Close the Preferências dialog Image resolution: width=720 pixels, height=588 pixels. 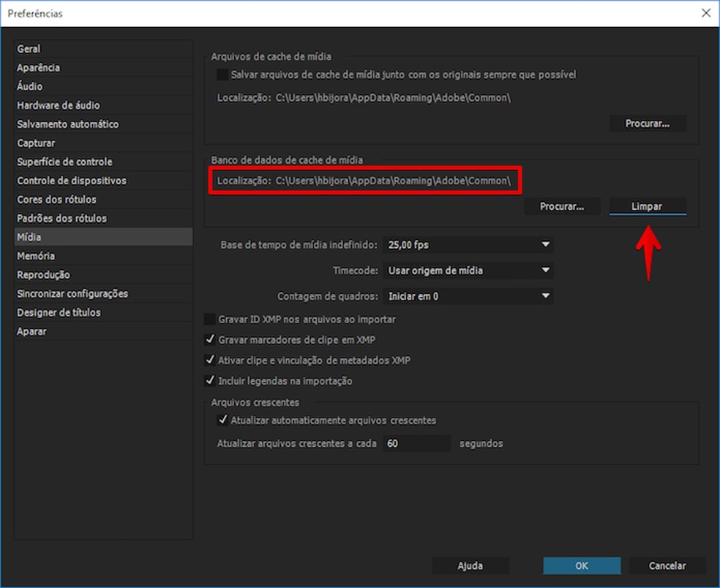706,13
